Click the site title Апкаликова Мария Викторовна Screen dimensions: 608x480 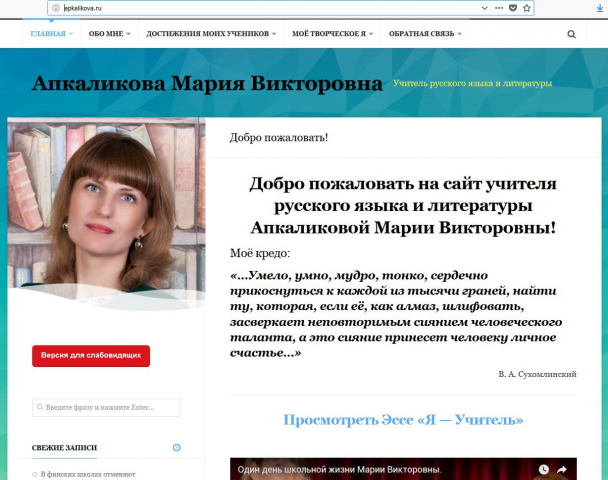[x=207, y=83]
